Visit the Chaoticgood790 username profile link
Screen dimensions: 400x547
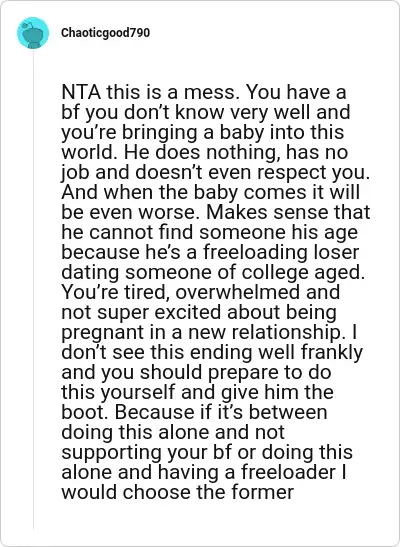[105, 33]
